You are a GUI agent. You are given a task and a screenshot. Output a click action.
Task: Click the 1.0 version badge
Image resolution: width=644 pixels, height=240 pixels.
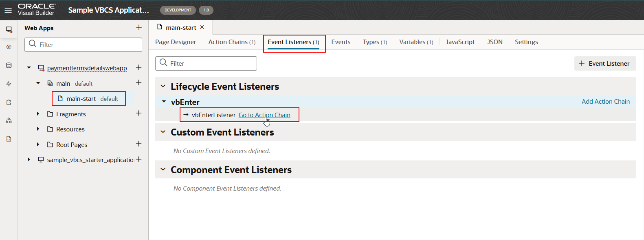pos(206,10)
